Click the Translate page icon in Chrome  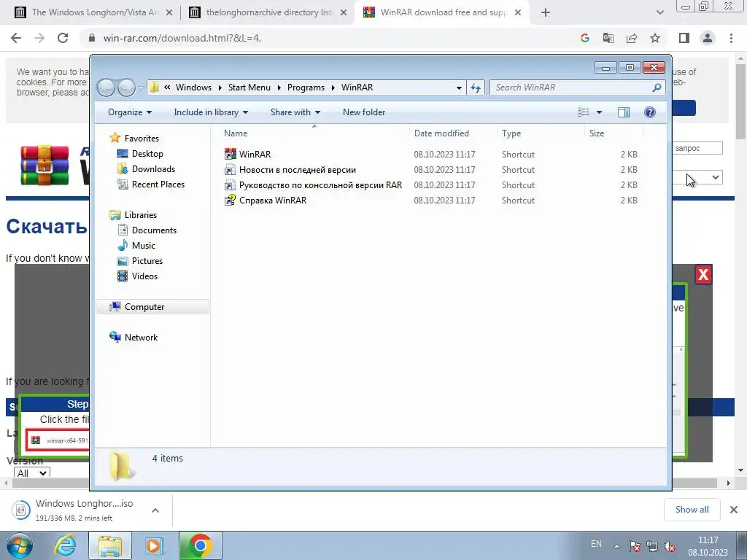tap(608, 38)
